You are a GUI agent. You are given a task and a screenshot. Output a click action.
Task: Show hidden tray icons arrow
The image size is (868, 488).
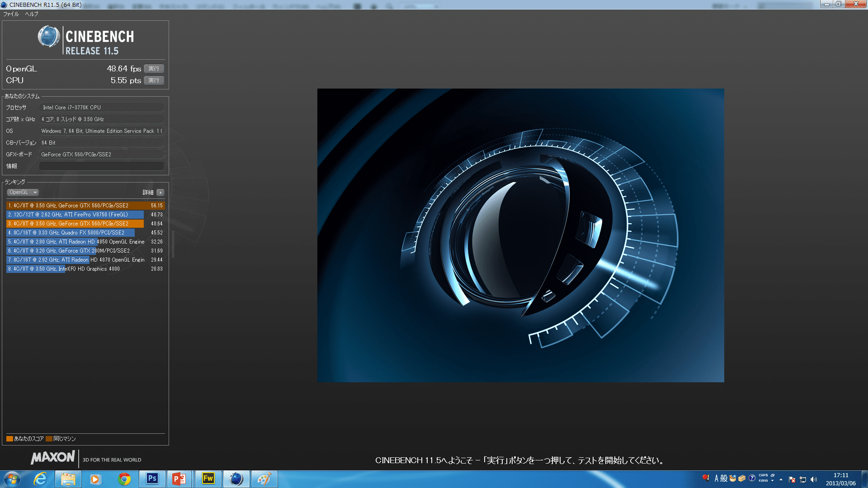[x=781, y=479]
